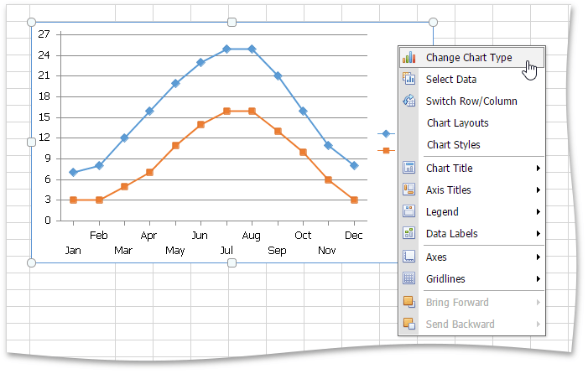
Task: Click the 'Sep' axis label
Action: click(277, 251)
